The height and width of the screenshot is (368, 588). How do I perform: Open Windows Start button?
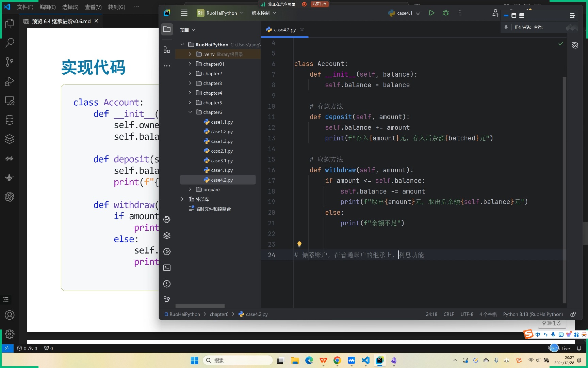pos(195,361)
